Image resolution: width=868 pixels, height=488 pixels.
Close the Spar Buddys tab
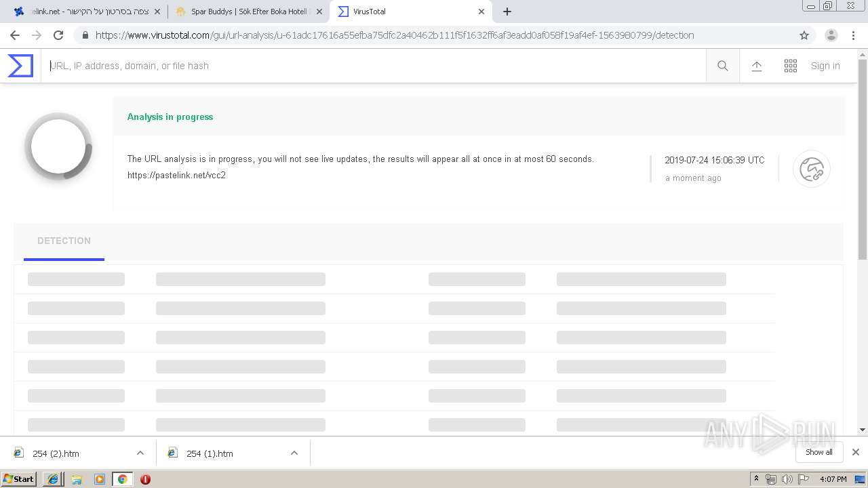coord(319,12)
